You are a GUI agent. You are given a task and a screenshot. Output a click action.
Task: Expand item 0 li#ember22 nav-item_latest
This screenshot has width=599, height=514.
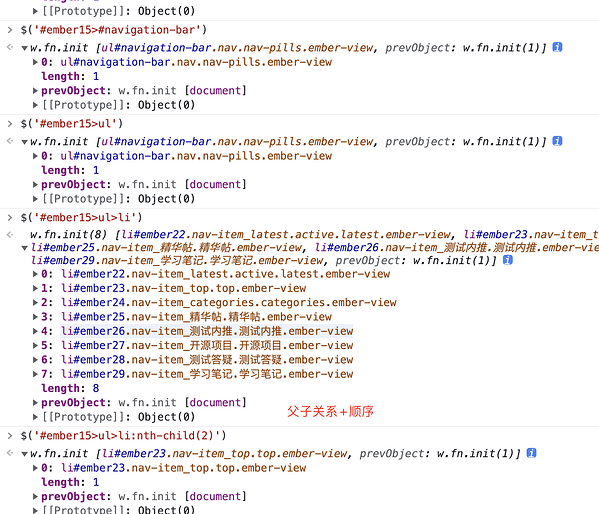pos(35,274)
